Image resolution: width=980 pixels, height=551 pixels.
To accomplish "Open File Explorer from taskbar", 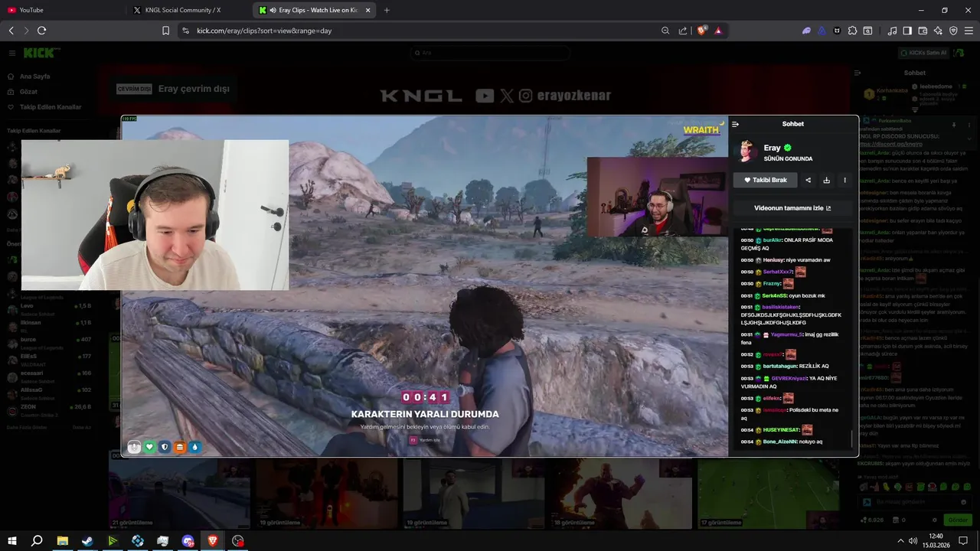I will coord(62,540).
